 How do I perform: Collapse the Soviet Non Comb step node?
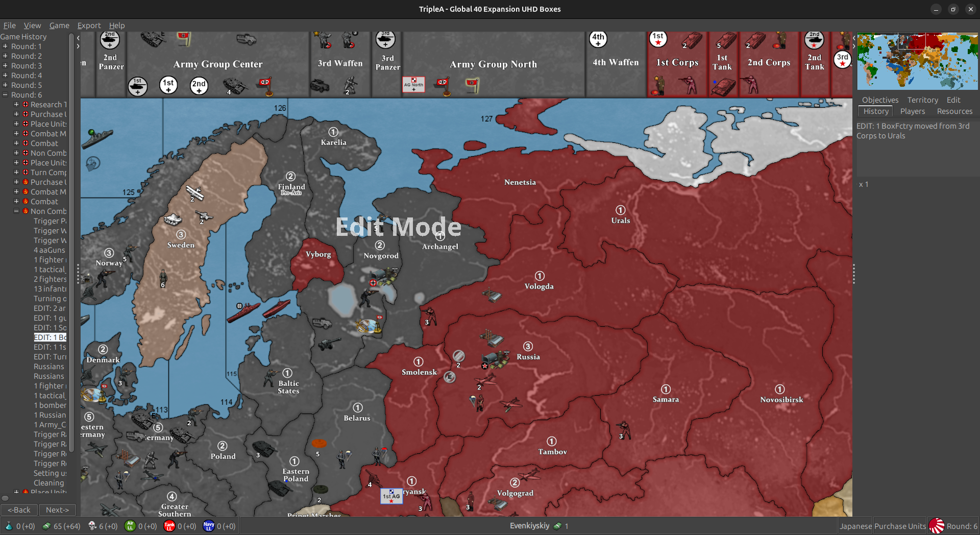coord(16,211)
